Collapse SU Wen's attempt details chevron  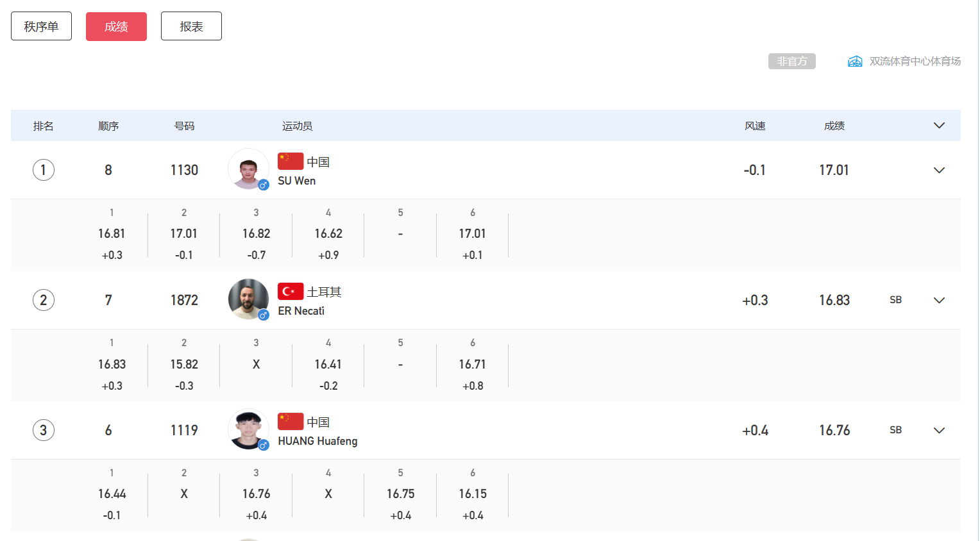click(939, 170)
